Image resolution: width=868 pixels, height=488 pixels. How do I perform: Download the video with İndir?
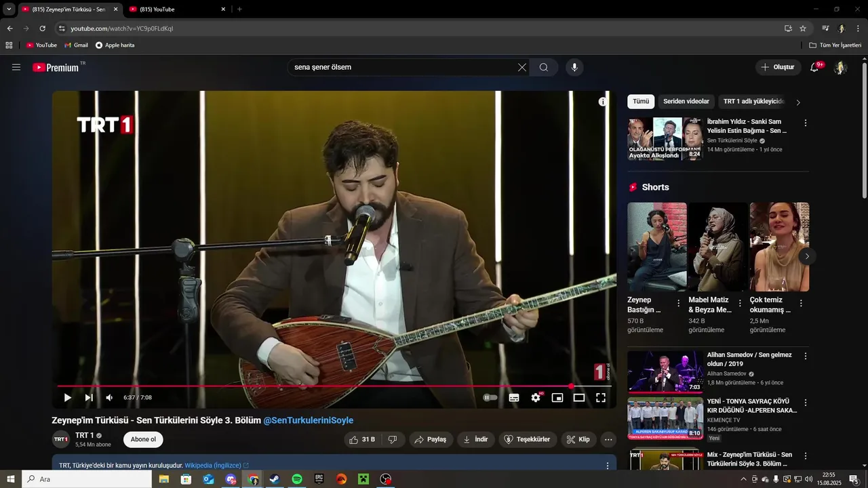click(476, 439)
